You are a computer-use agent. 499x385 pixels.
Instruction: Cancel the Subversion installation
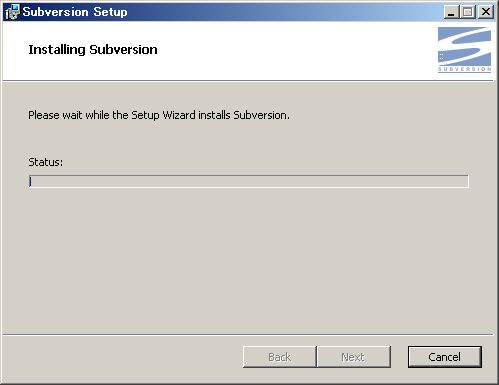click(x=445, y=357)
